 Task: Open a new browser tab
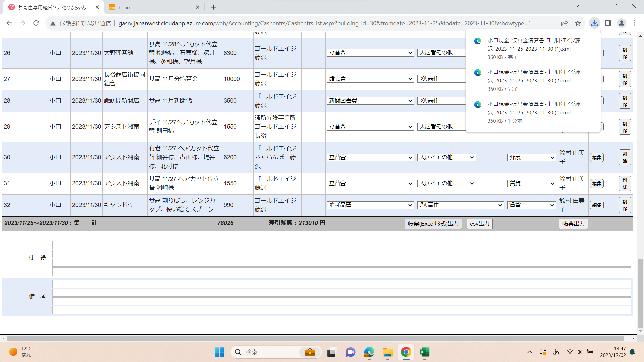(213, 7)
